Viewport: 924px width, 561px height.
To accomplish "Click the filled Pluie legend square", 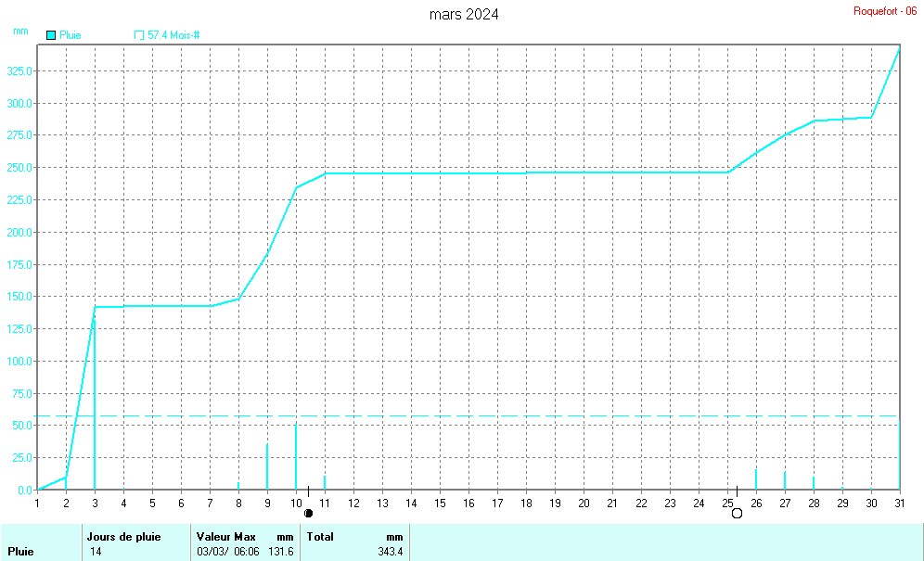I will [51, 35].
